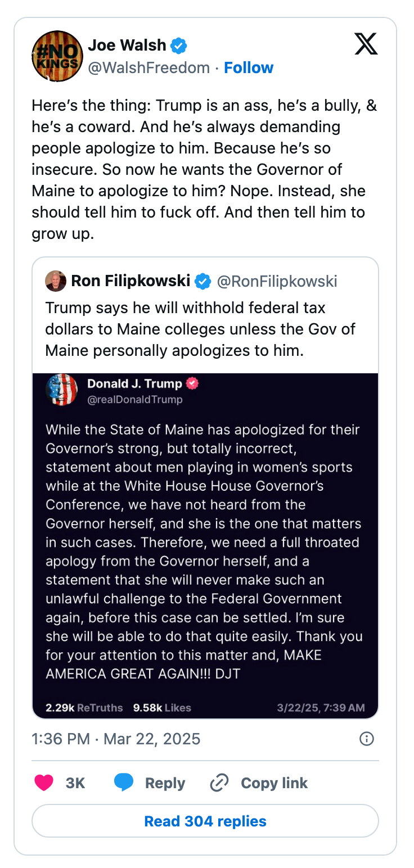This screenshot has width=414, height=868.
Task: Expand the reply thread via Read 304 replies
Action: click(x=205, y=821)
